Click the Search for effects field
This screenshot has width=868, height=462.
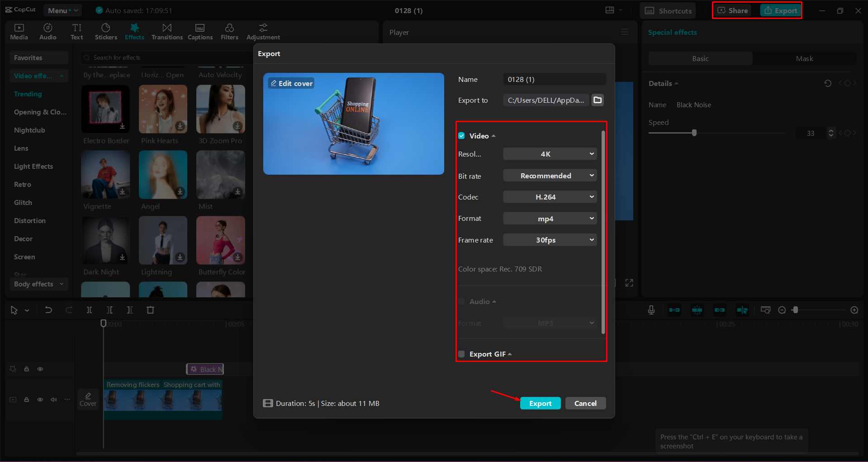pos(167,57)
